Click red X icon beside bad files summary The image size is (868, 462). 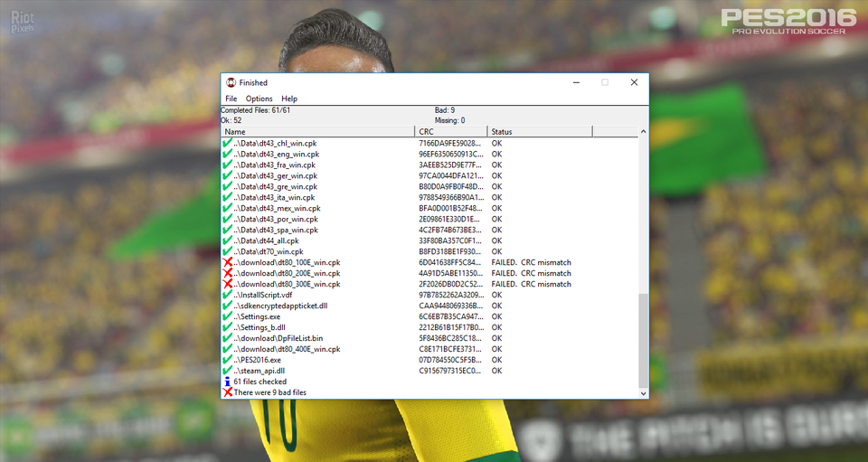tap(228, 392)
